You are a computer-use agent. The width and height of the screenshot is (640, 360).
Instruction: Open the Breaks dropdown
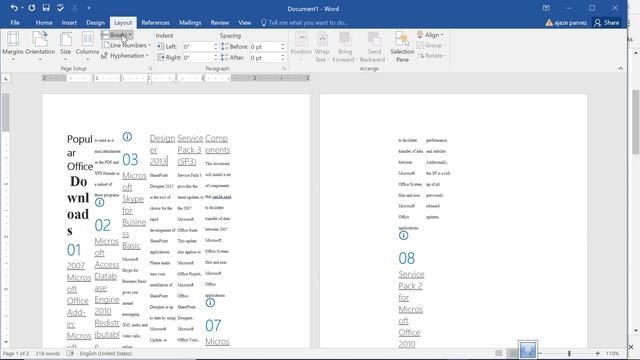pos(116,35)
